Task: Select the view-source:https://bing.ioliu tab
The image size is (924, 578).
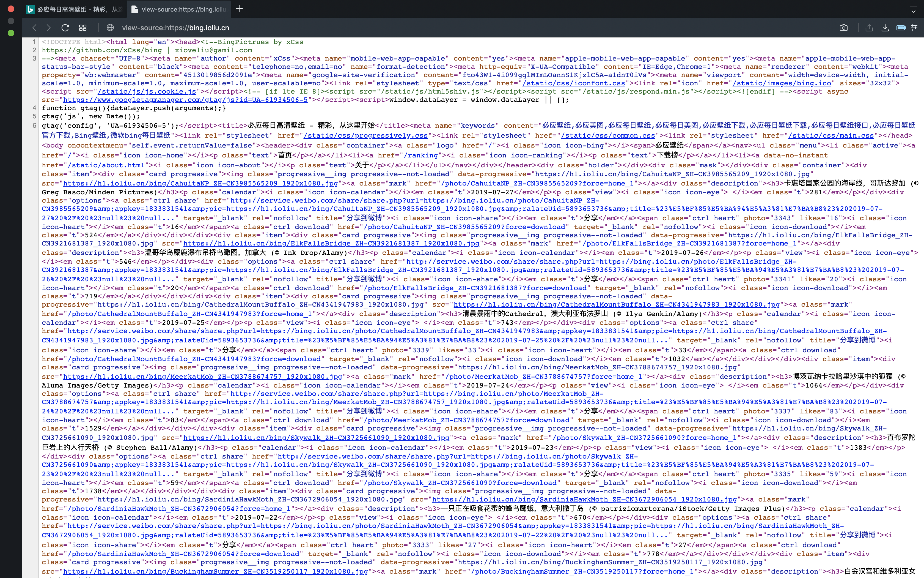Action: pyautogui.click(x=179, y=9)
